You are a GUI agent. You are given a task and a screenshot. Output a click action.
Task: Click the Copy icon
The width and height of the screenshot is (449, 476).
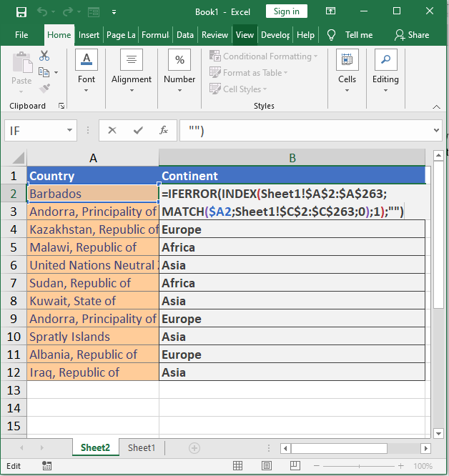[x=44, y=72]
